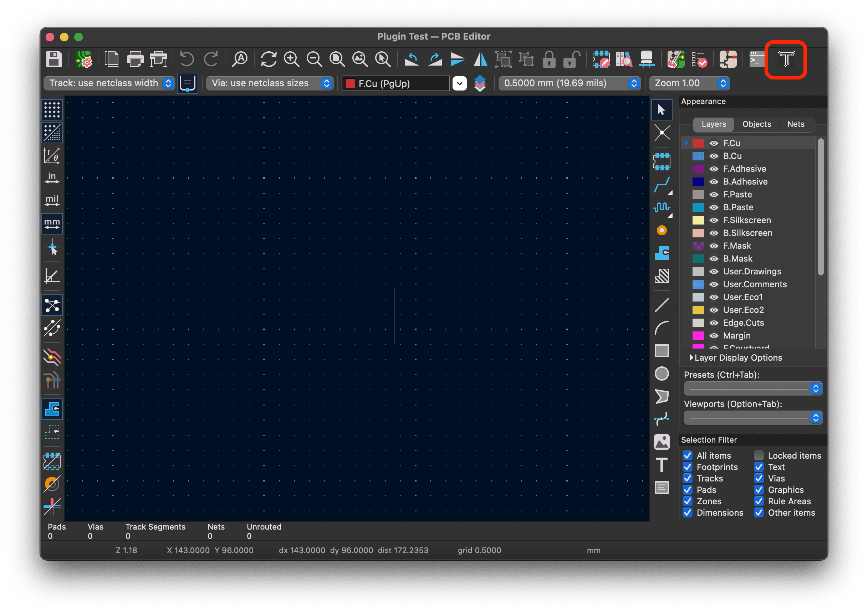This screenshot has width=868, height=613.
Task: Open the Presets dropdown
Action: point(753,388)
